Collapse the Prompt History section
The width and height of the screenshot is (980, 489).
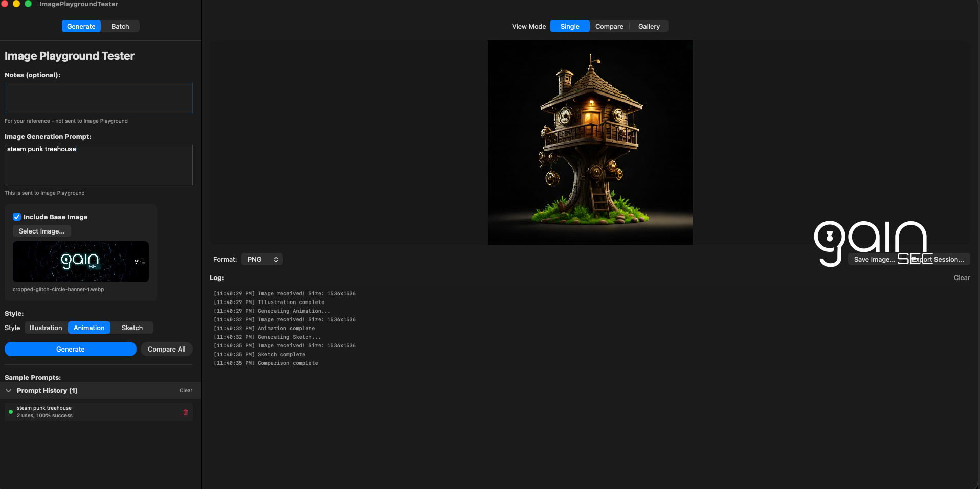(9, 390)
